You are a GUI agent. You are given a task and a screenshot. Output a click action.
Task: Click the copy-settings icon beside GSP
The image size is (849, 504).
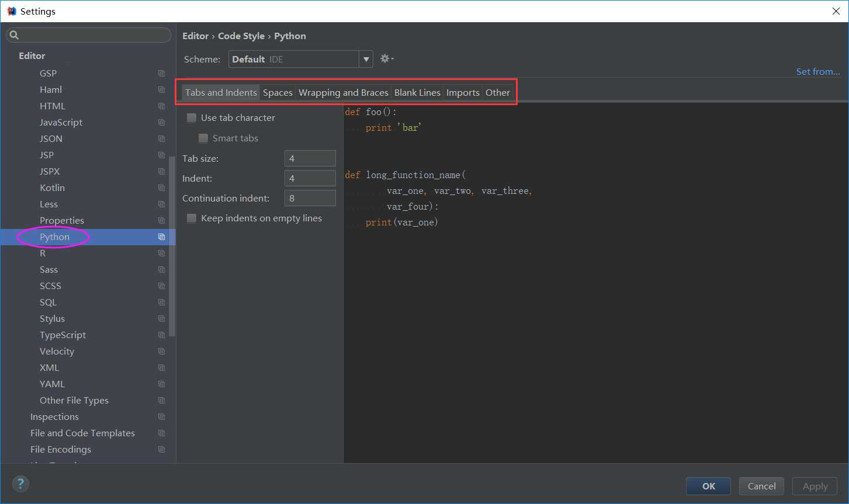coord(161,74)
